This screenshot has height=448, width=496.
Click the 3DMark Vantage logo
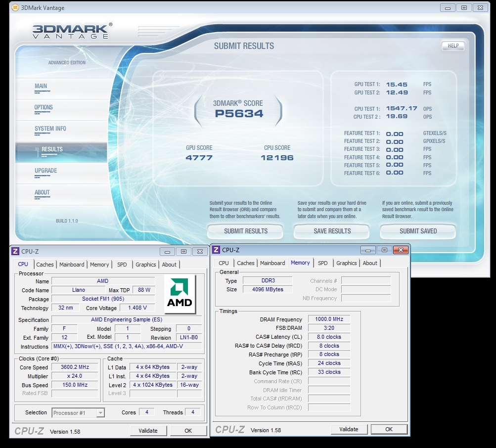click(x=72, y=31)
